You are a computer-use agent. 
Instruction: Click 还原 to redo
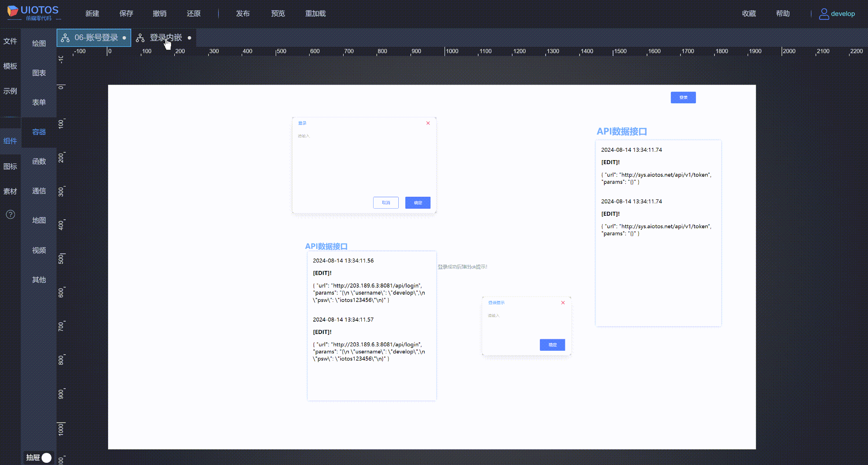tap(194, 14)
